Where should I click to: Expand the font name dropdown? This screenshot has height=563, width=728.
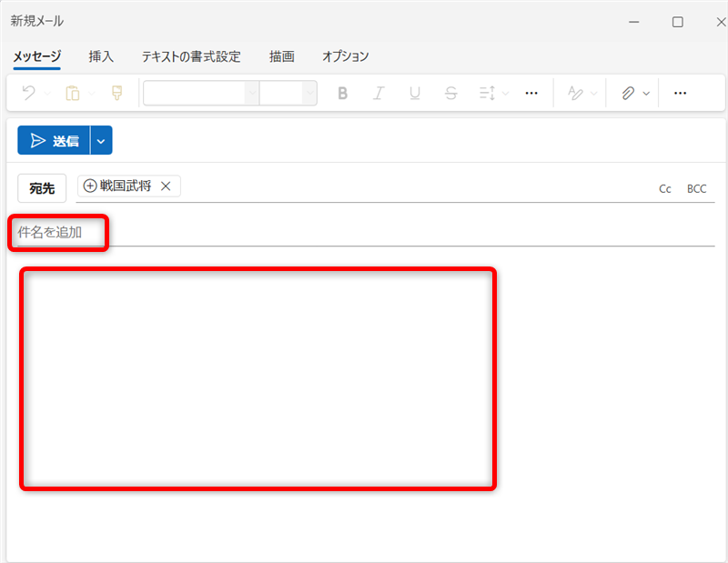251,93
